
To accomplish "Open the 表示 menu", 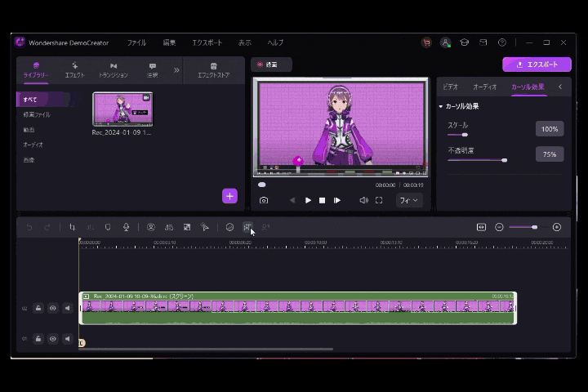I will [245, 42].
